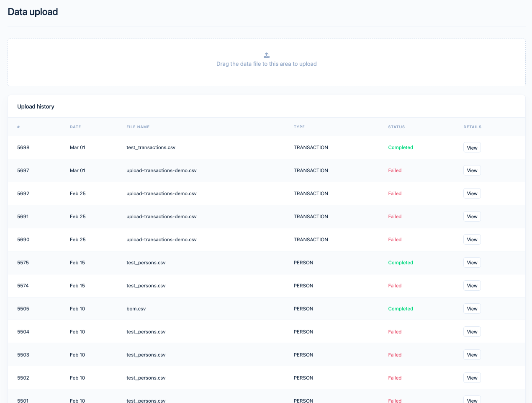Click the 'Drag the data file' upload area

coord(266,64)
